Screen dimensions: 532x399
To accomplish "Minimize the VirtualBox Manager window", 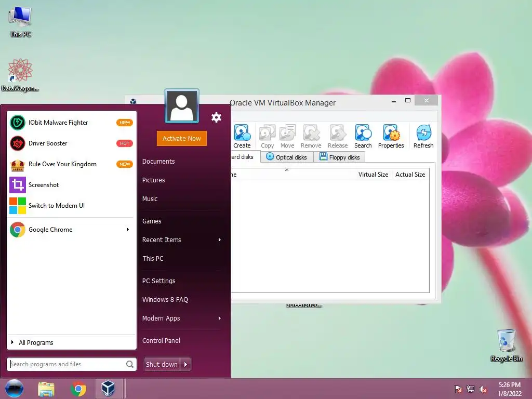I will pos(394,101).
